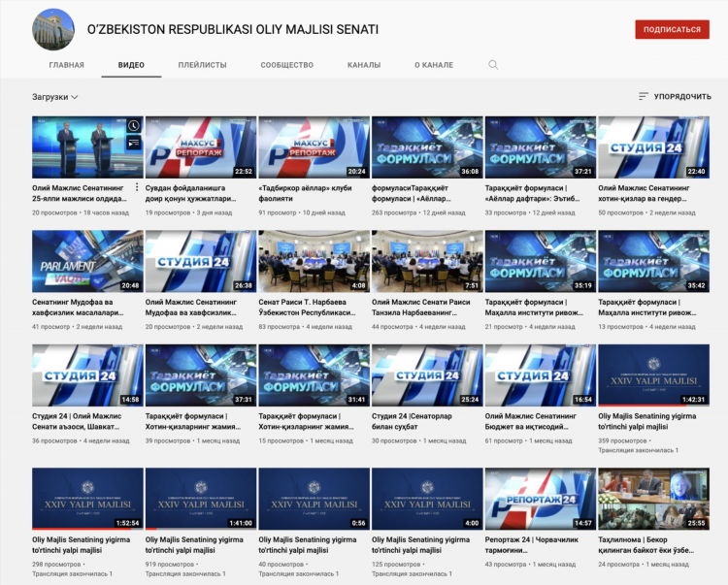The width and height of the screenshot is (728, 585).
Task: Play Тараққиёт формуласи thumbnail lasting 37:31
Action: tap(201, 375)
